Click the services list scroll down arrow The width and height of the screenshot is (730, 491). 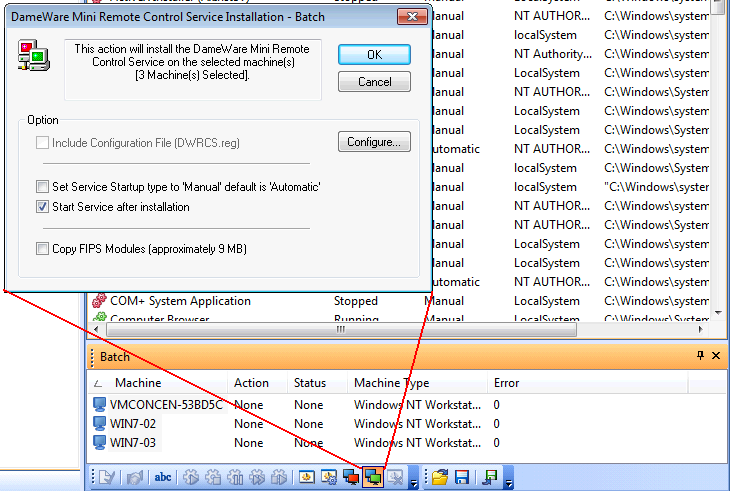tap(718, 313)
